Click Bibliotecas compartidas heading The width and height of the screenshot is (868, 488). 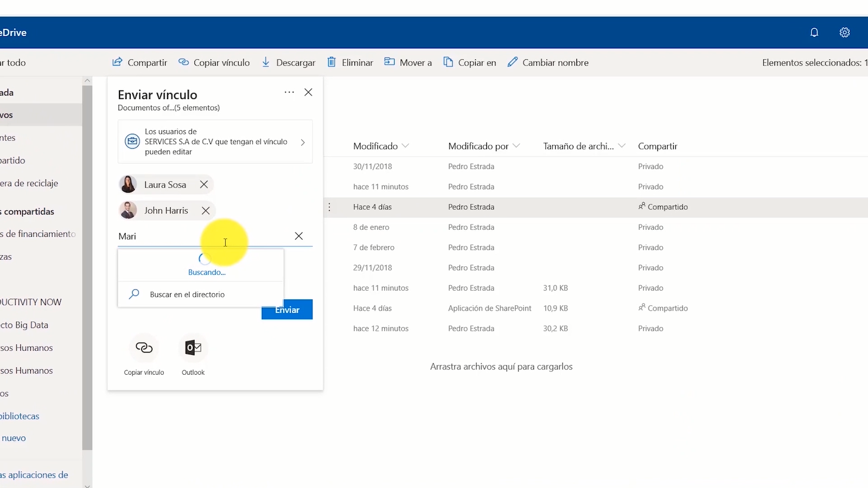[x=27, y=211]
